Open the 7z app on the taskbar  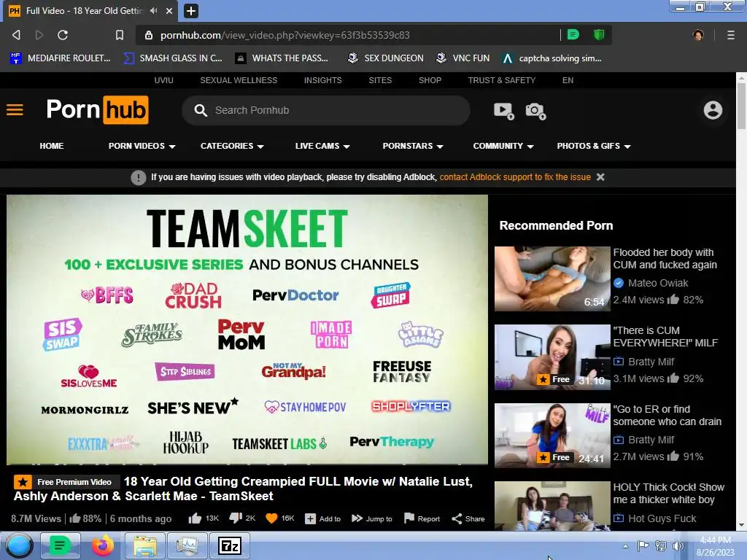click(230, 545)
